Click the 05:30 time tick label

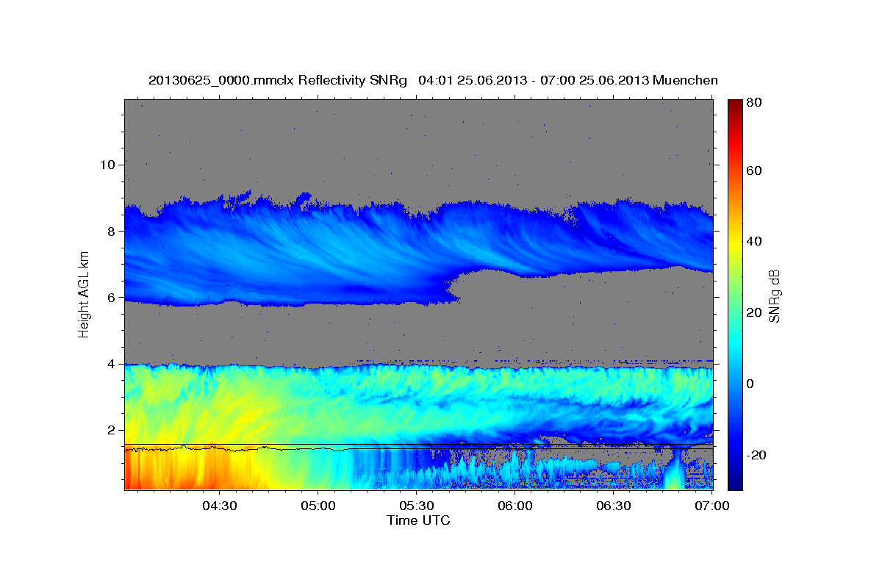(x=417, y=506)
